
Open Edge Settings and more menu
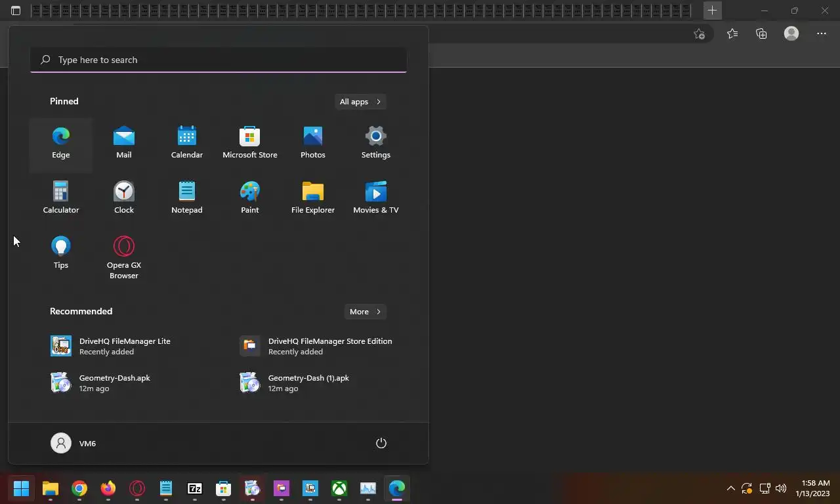(x=822, y=33)
